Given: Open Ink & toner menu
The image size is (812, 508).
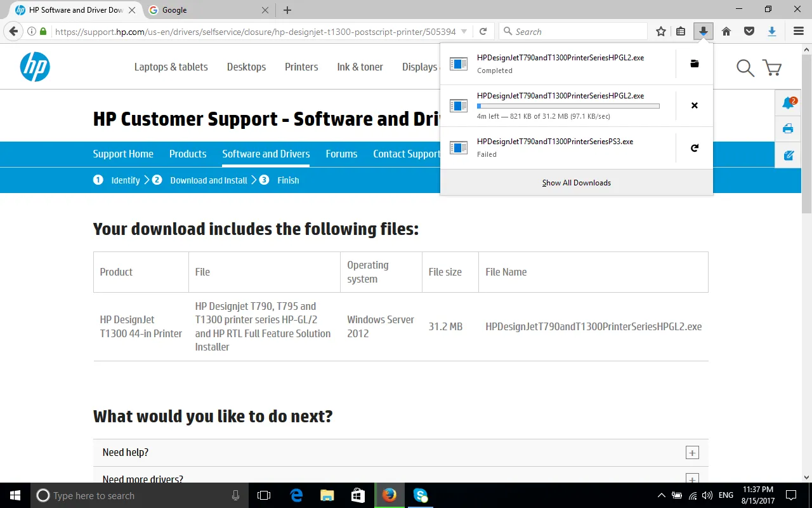Looking at the screenshot, I should [x=360, y=67].
